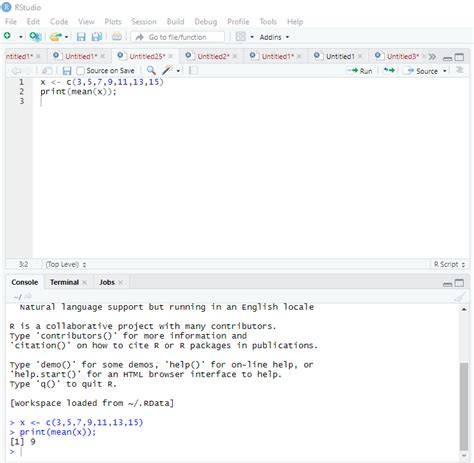
Task: Click the New File plus icon
Action: (7, 36)
